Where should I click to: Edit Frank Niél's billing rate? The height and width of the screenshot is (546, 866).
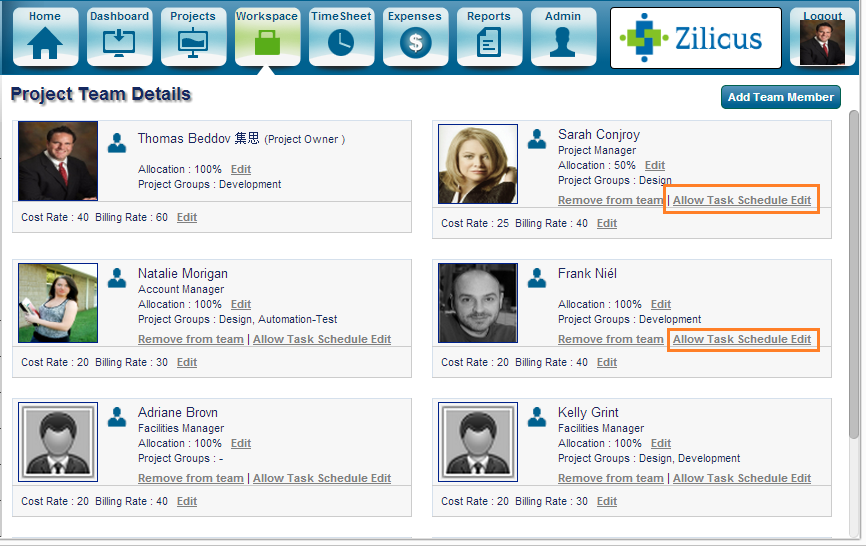pyautogui.click(x=607, y=362)
